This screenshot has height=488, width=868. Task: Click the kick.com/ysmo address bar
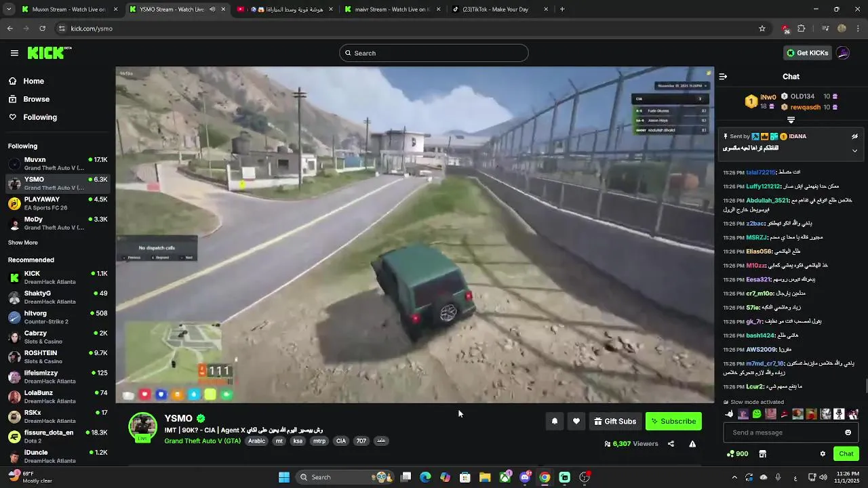[407, 28]
